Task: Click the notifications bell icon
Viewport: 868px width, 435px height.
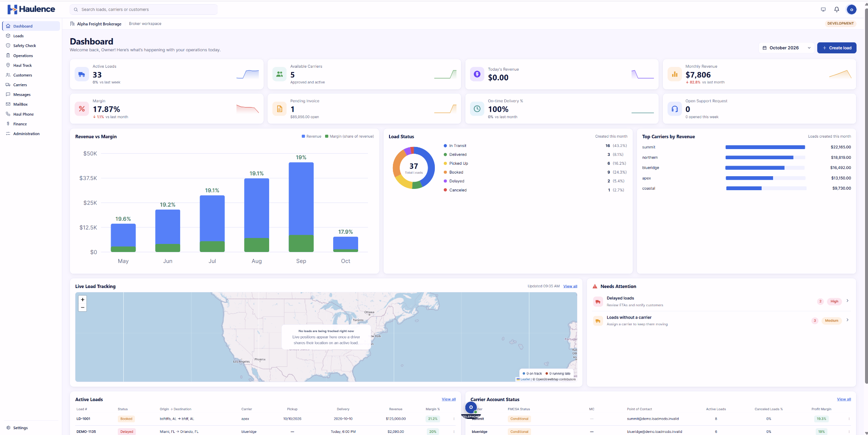Action: (x=837, y=9)
